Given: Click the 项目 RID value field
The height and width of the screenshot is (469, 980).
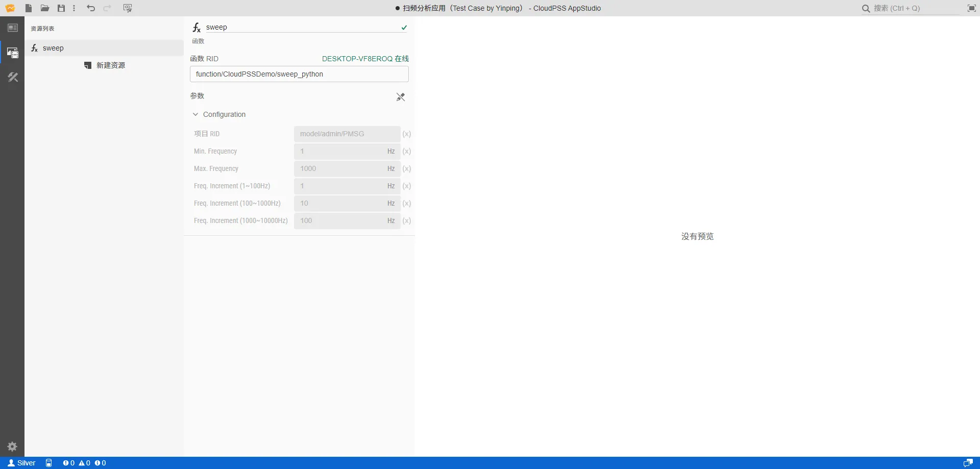Looking at the screenshot, I should [x=347, y=134].
